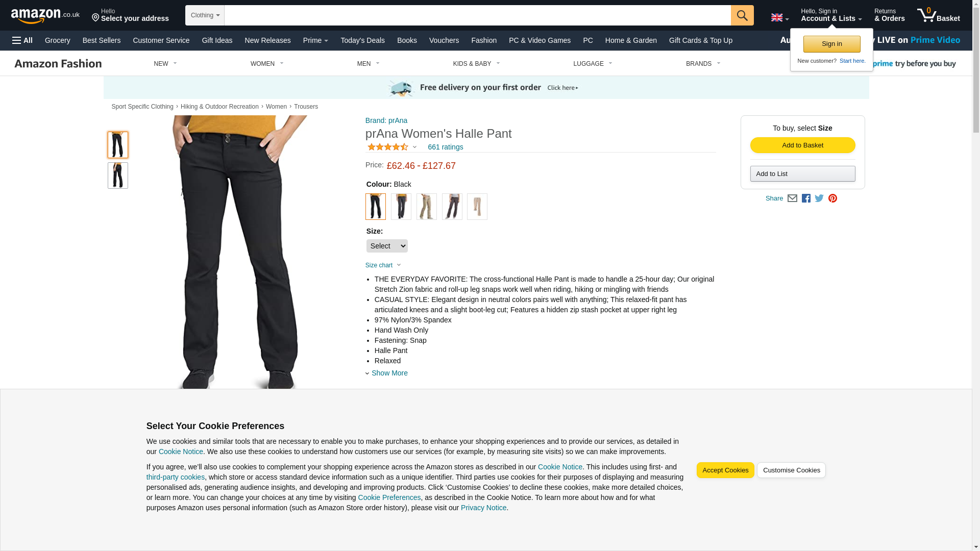980x551 pixels.
Task: Expand Show More product details
Action: pos(389,373)
